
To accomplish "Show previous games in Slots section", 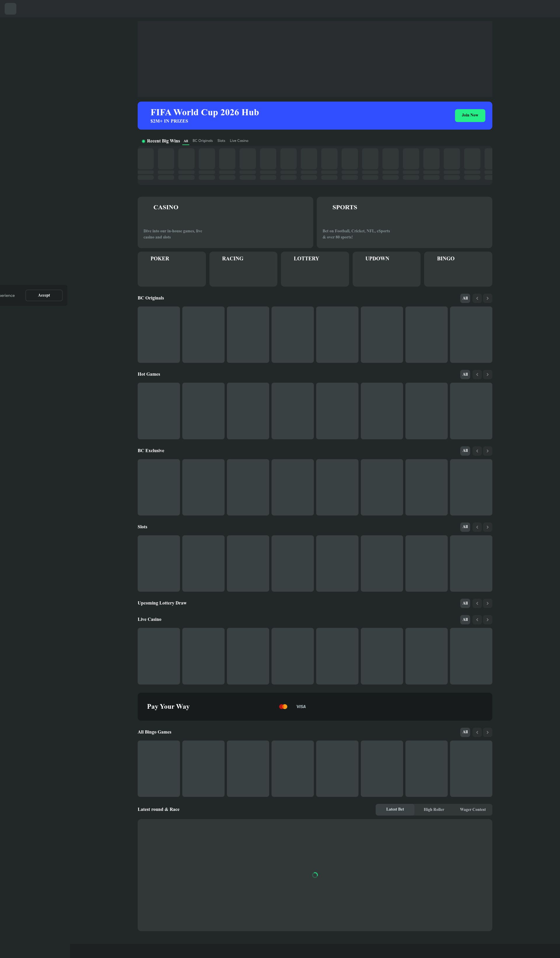I will (x=477, y=527).
